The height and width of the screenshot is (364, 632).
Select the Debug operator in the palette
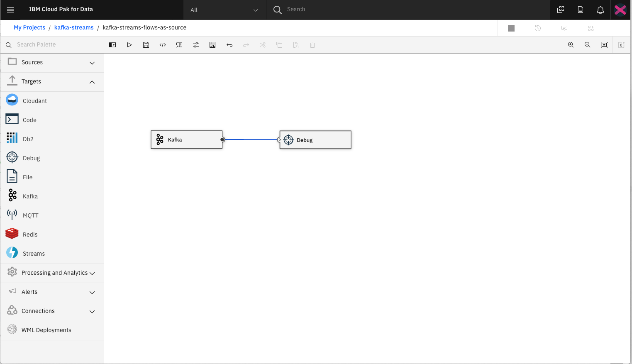pyautogui.click(x=52, y=158)
